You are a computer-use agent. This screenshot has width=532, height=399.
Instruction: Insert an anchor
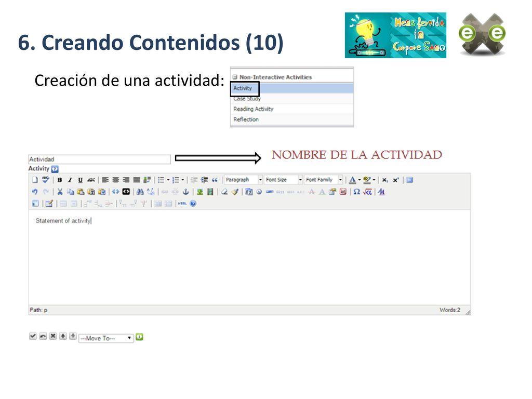click(x=185, y=192)
